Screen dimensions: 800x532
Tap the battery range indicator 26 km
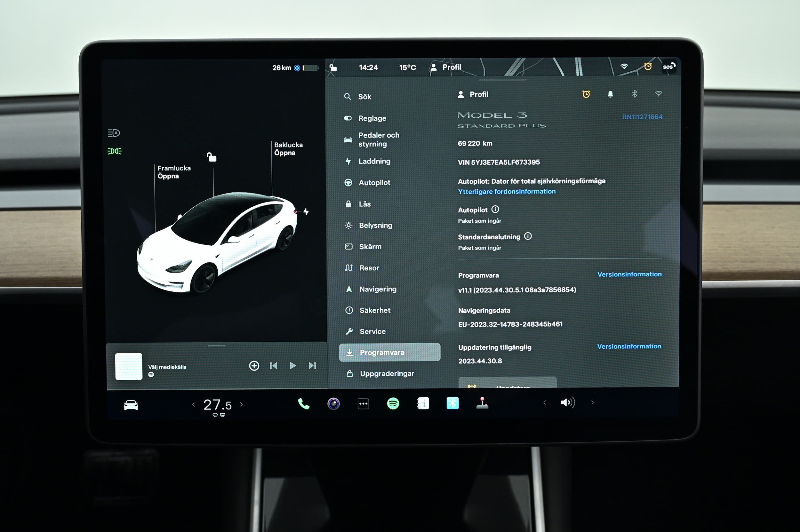click(x=295, y=68)
